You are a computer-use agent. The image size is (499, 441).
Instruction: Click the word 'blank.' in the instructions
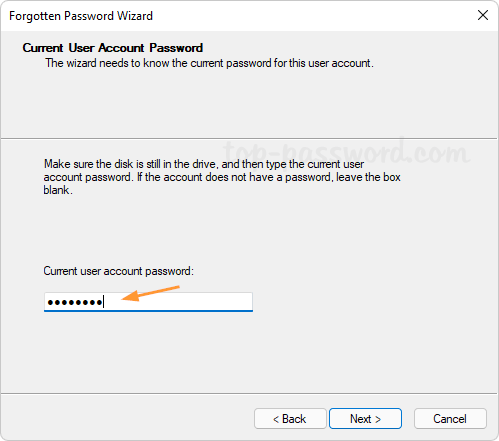tap(58, 190)
